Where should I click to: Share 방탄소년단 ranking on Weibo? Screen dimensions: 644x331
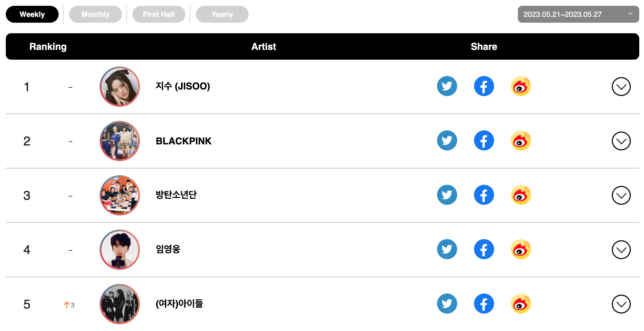click(521, 195)
